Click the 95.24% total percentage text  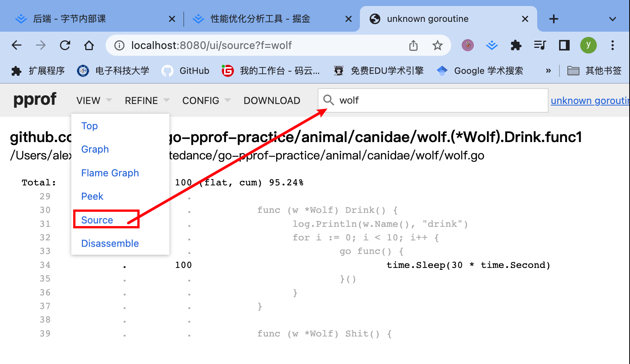pos(286,183)
